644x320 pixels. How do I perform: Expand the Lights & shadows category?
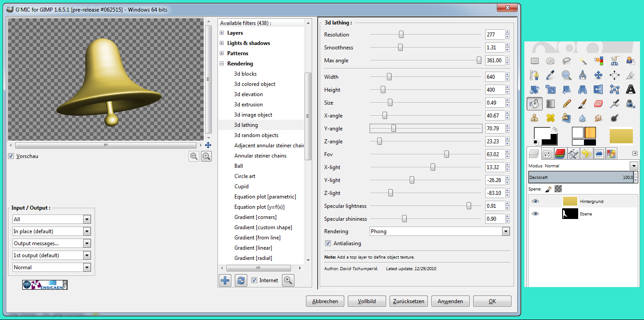click(222, 43)
